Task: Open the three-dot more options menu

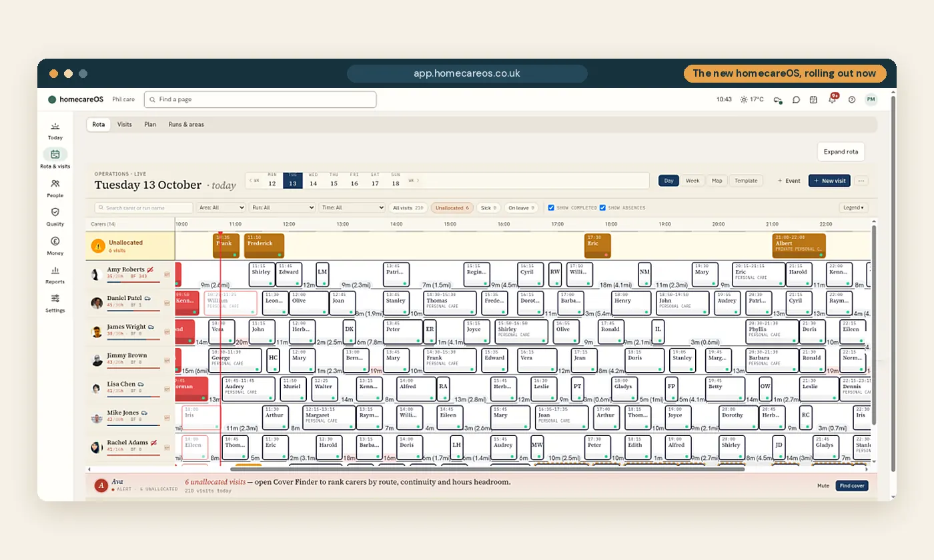Action: point(861,181)
